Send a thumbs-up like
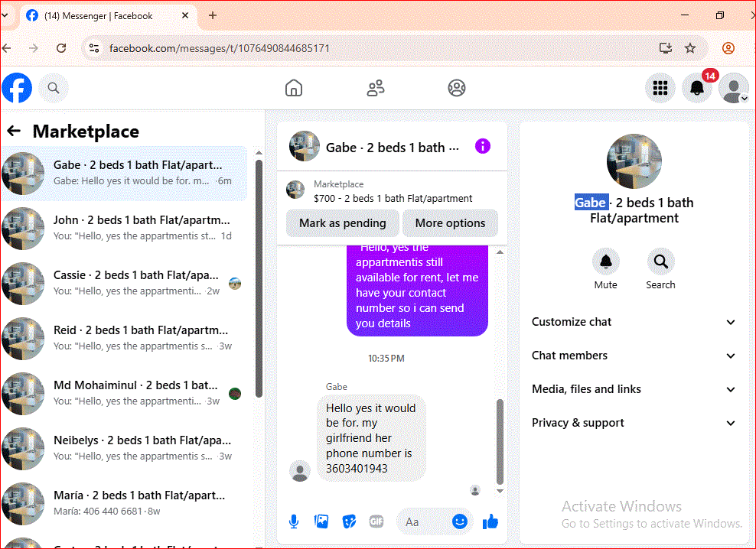This screenshot has height=549, width=756. pos(490,521)
